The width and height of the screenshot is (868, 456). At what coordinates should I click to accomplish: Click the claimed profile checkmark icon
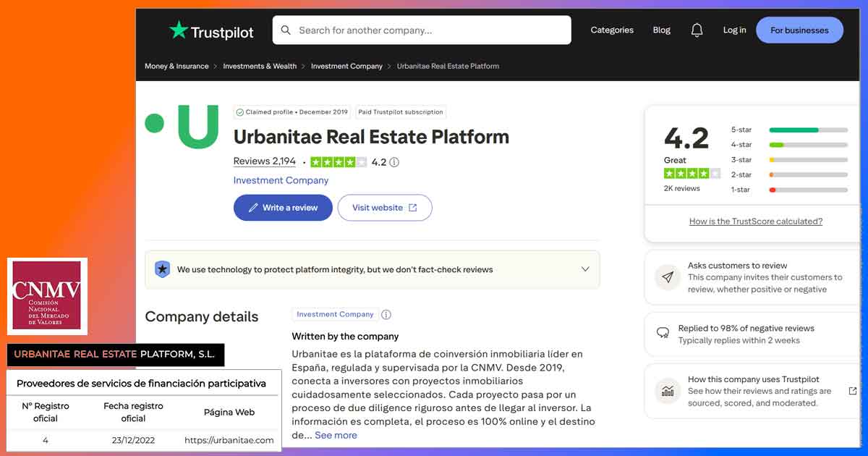pos(239,112)
